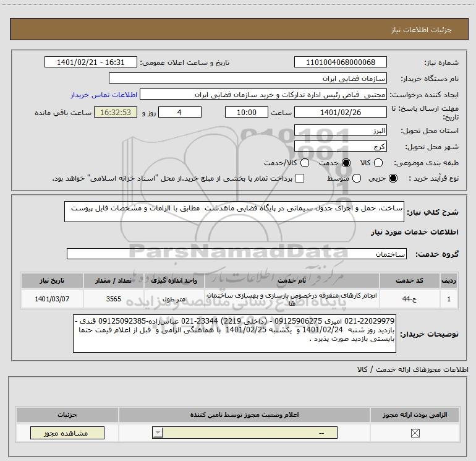Click نام خدمت column header
This screenshot has width=476, height=461.
(292, 280)
